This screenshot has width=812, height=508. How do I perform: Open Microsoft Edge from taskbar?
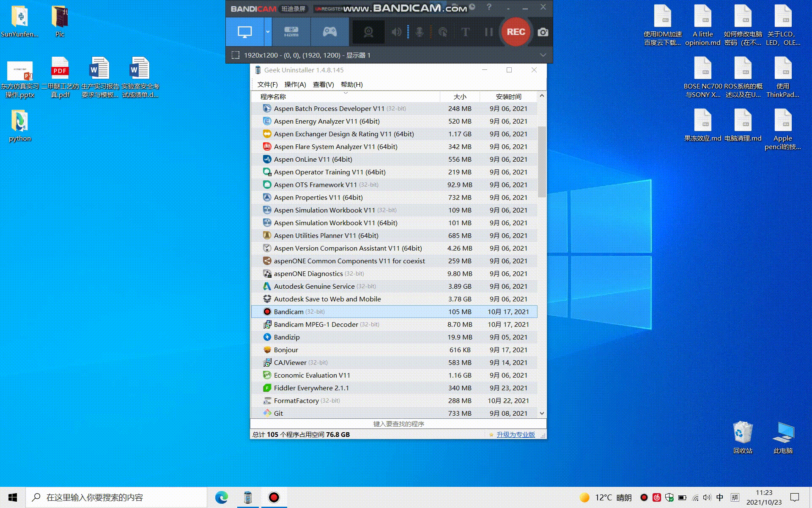coord(221,497)
